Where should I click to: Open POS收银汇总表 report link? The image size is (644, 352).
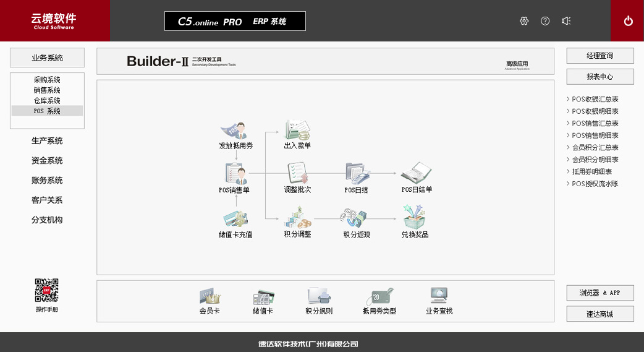[595, 99]
